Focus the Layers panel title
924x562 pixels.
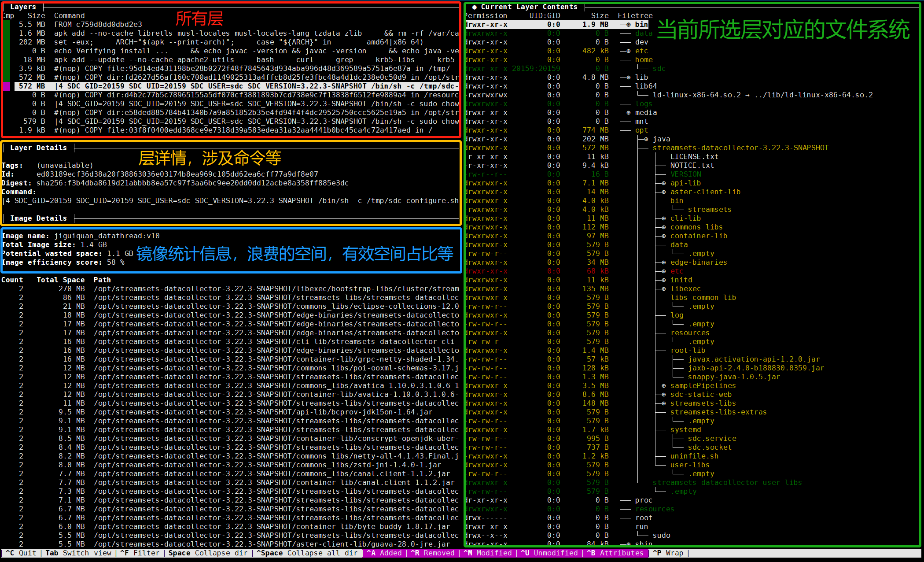[23, 7]
